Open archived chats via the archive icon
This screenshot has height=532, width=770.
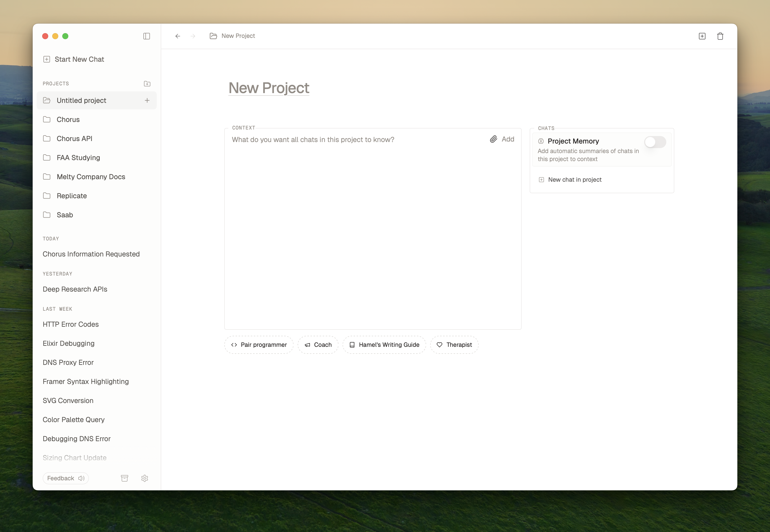[125, 478]
